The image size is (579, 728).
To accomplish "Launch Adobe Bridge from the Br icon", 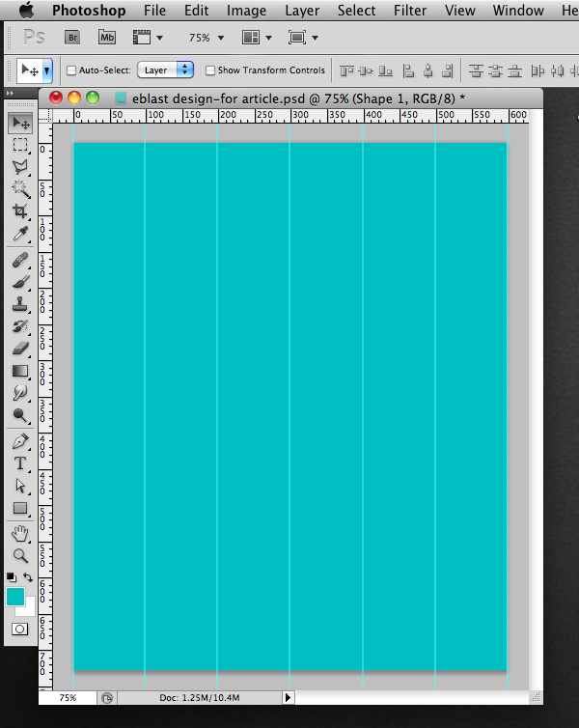I will point(72,38).
